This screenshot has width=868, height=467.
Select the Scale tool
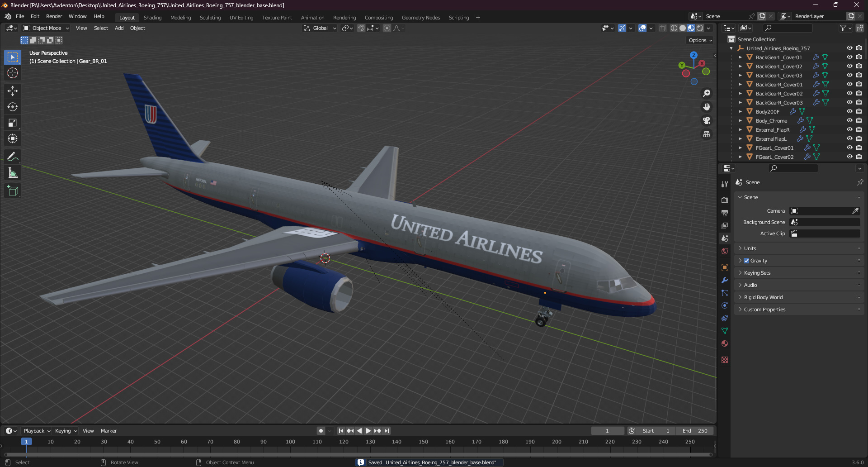tap(13, 123)
